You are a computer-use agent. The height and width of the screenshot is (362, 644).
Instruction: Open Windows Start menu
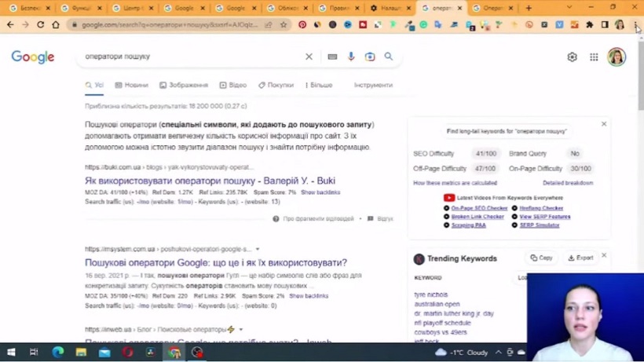click(x=11, y=352)
